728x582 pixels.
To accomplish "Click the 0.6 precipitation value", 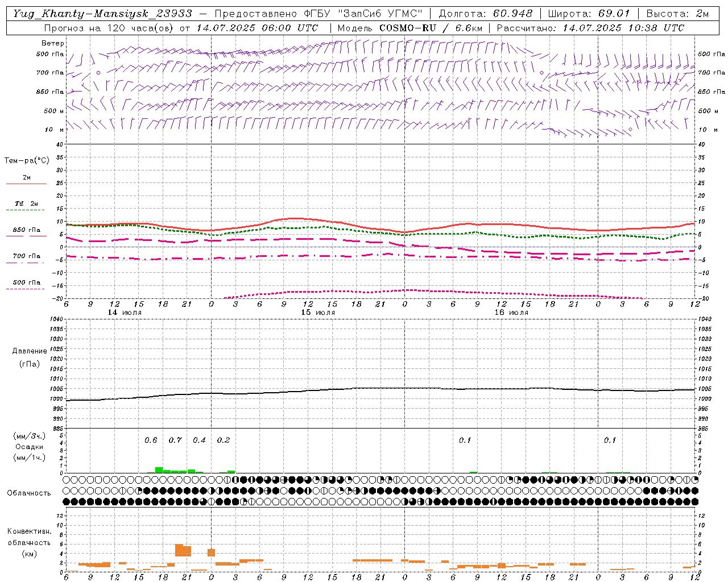I will point(151,440).
